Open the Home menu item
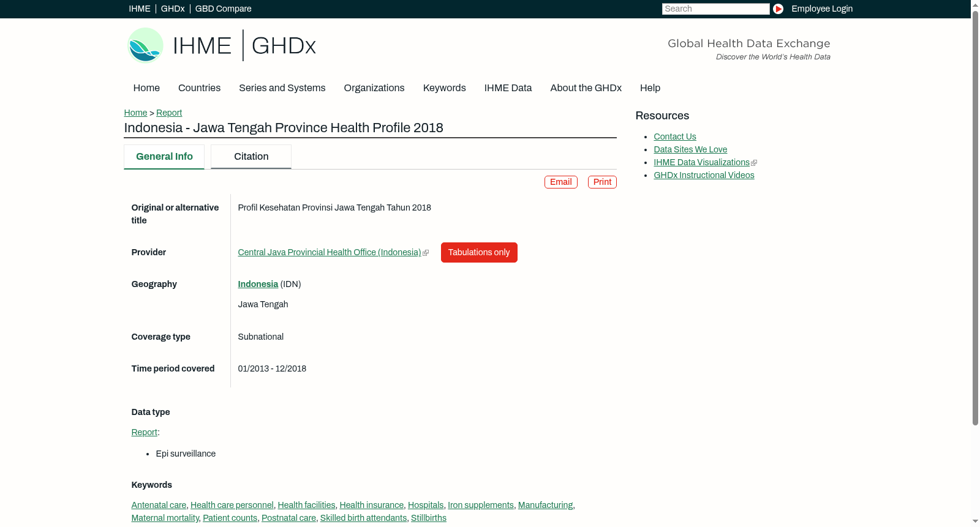 coord(146,88)
